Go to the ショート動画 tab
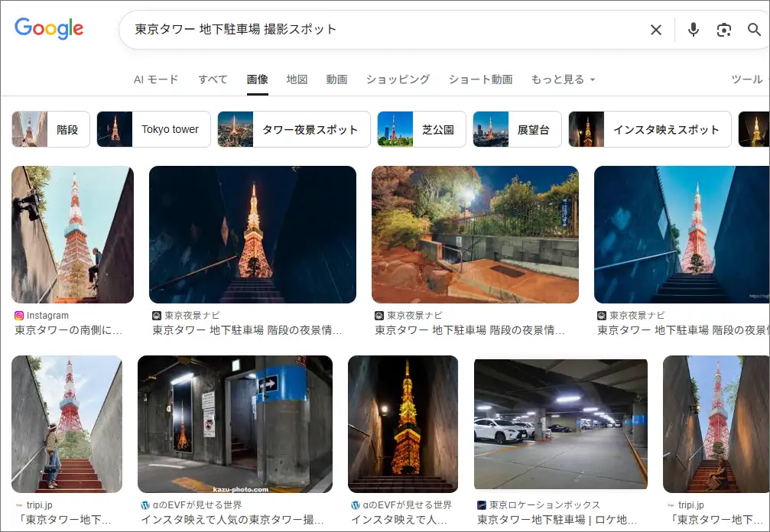This screenshot has height=532, width=770. (480, 79)
